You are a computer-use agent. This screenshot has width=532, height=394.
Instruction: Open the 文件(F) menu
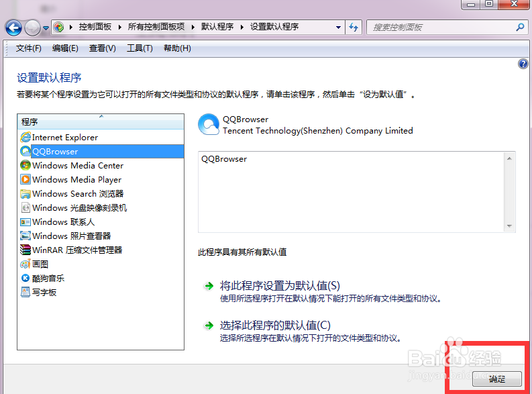click(x=28, y=48)
